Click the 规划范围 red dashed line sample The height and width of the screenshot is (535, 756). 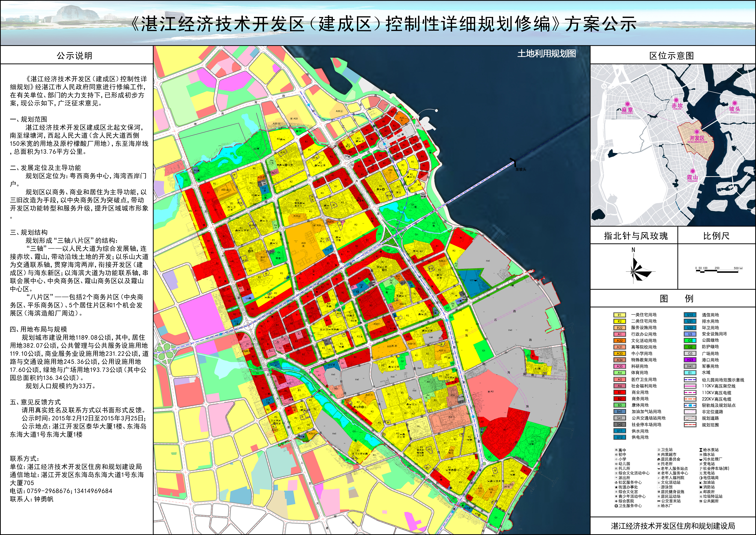(x=690, y=425)
